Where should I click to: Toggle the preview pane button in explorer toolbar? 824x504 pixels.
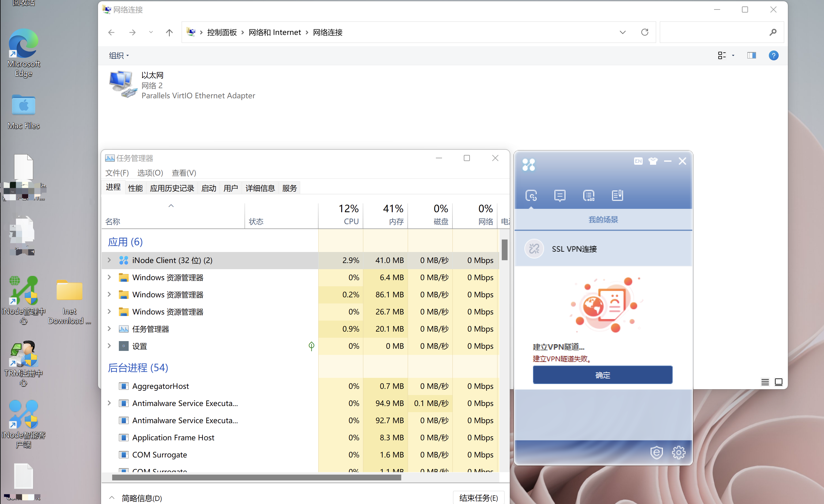[751, 55]
